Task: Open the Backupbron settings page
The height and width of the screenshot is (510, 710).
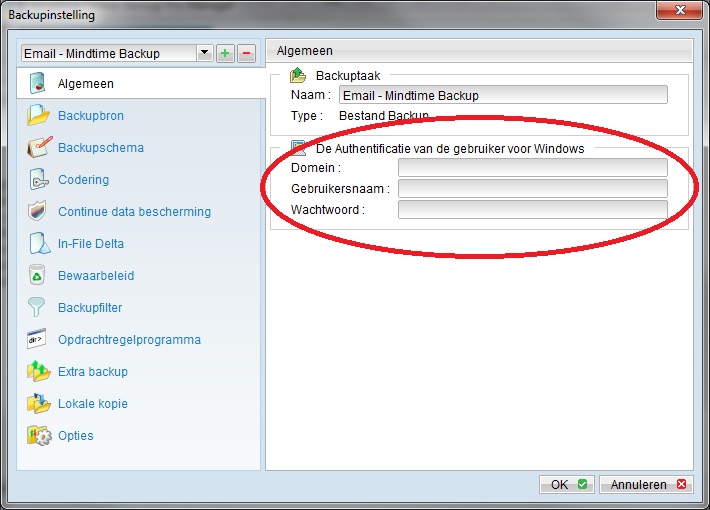Action: coord(91,115)
